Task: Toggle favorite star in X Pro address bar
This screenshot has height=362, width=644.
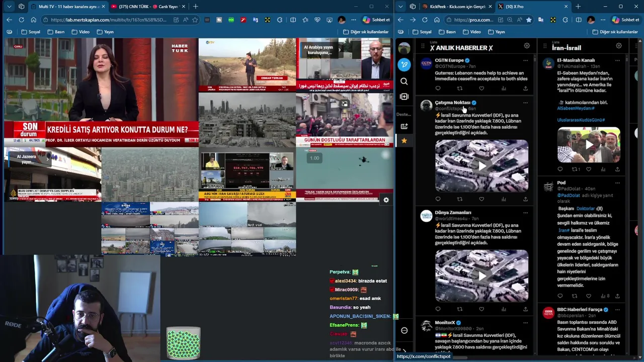Action: (x=528, y=20)
